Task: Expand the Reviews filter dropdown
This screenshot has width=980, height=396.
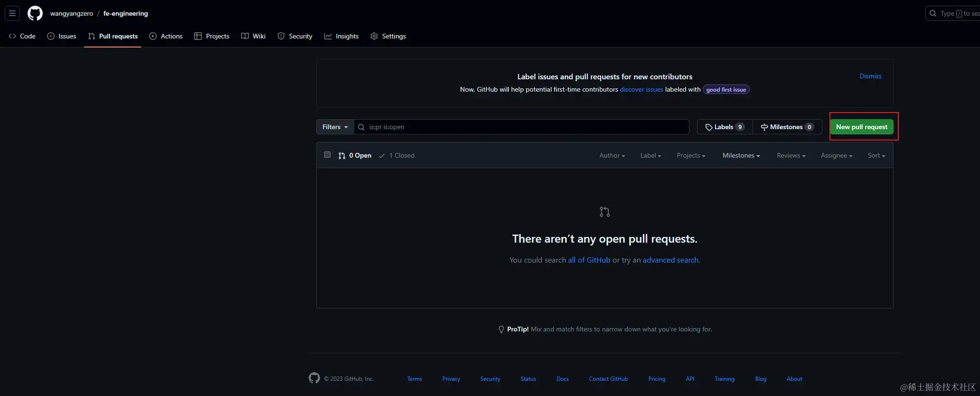Action: click(791, 155)
